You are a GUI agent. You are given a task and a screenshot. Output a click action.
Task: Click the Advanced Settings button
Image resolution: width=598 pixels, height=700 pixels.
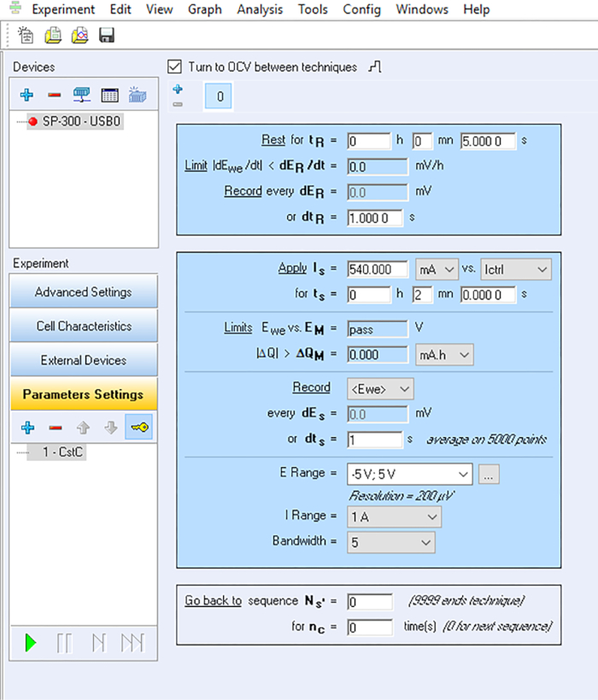click(x=84, y=292)
